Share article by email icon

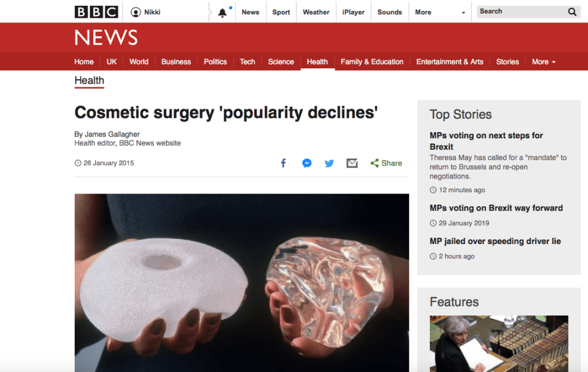tap(352, 163)
